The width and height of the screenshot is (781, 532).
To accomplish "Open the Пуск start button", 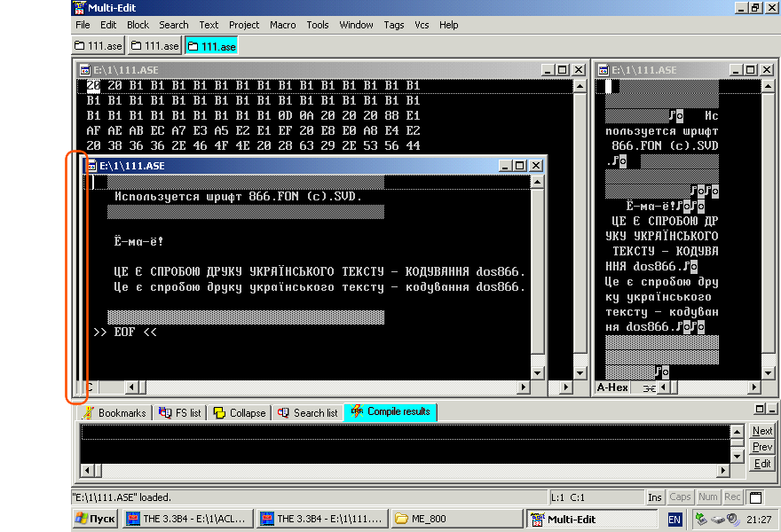I will tap(95, 519).
